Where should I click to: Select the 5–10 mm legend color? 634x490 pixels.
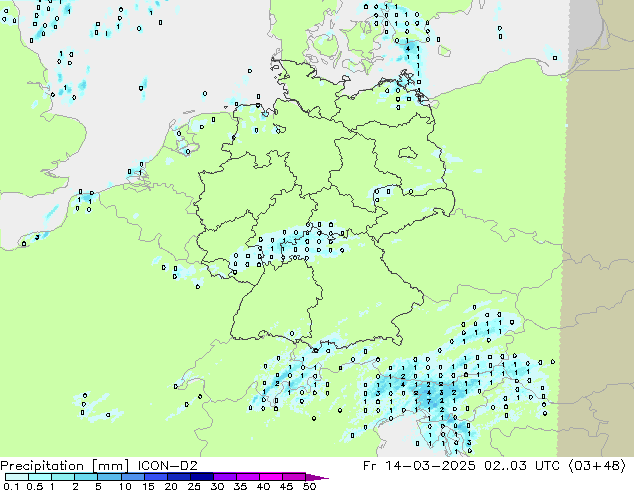click(x=109, y=477)
